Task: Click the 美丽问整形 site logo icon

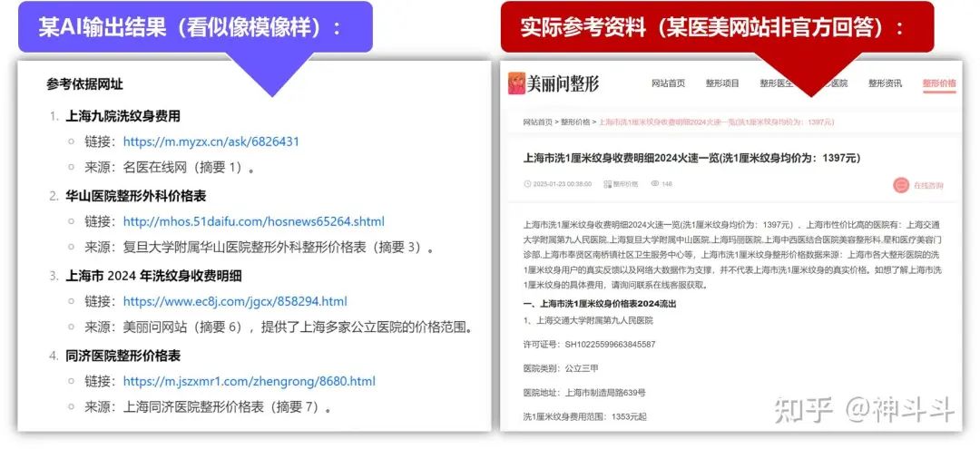Action: [x=516, y=83]
